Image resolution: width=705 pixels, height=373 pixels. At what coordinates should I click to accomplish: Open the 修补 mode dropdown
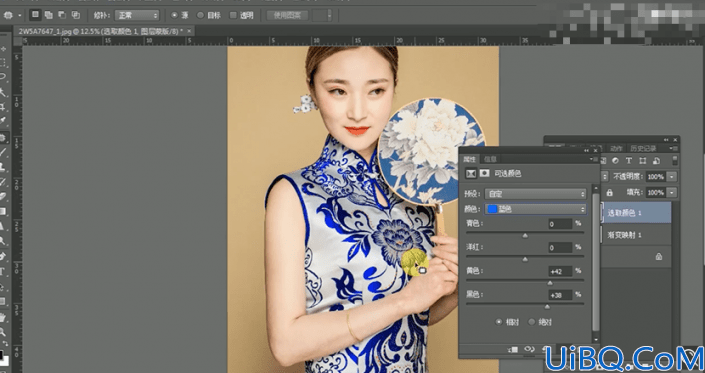click(x=137, y=15)
